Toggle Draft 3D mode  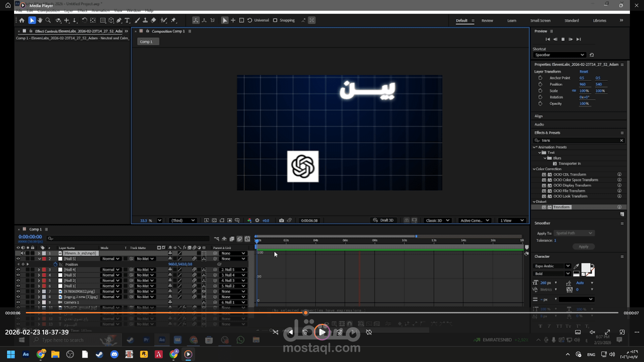point(383,220)
